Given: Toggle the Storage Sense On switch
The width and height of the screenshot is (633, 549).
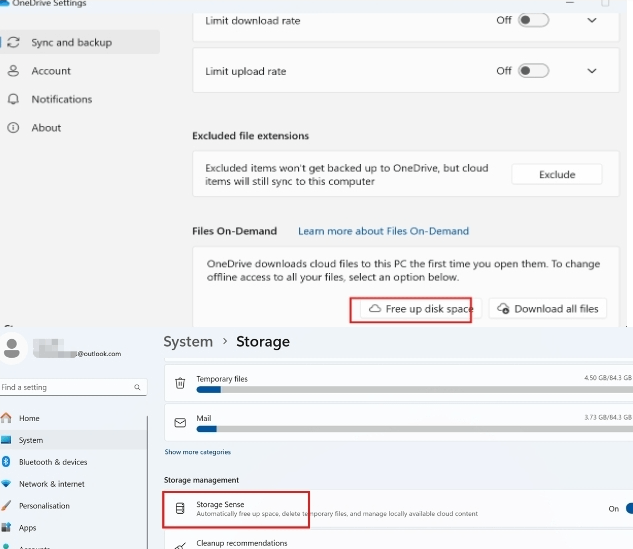Looking at the screenshot, I should coord(629,509).
